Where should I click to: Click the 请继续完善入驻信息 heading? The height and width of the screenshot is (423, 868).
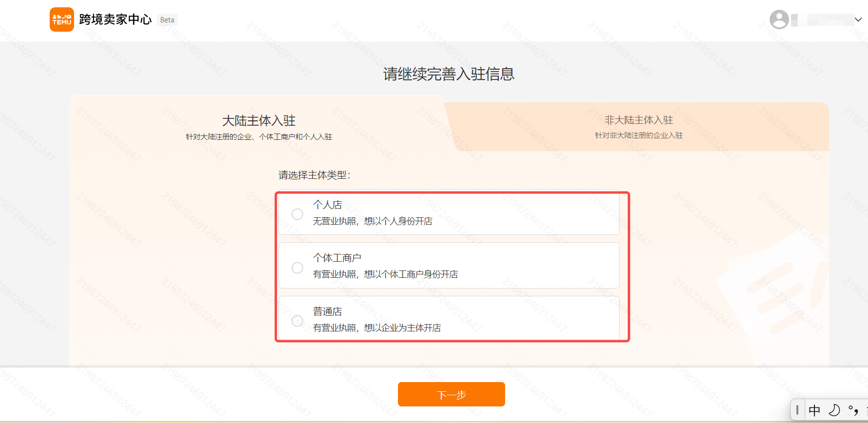tap(449, 74)
